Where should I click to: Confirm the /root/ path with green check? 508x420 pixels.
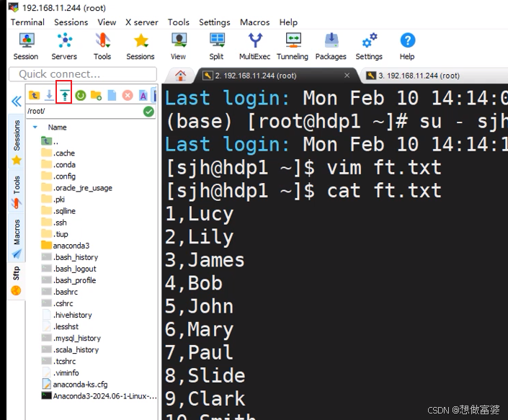pyautogui.click(x=148, y=112)
